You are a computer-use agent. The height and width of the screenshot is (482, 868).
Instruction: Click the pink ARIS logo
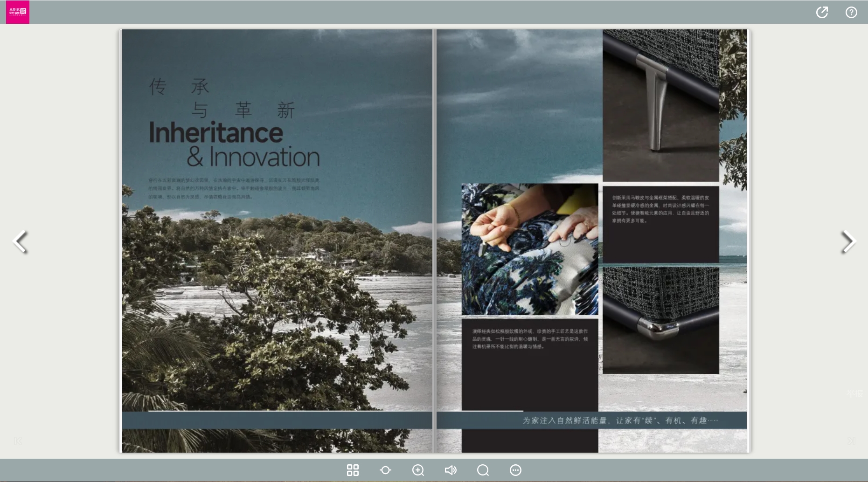(18, 12)
